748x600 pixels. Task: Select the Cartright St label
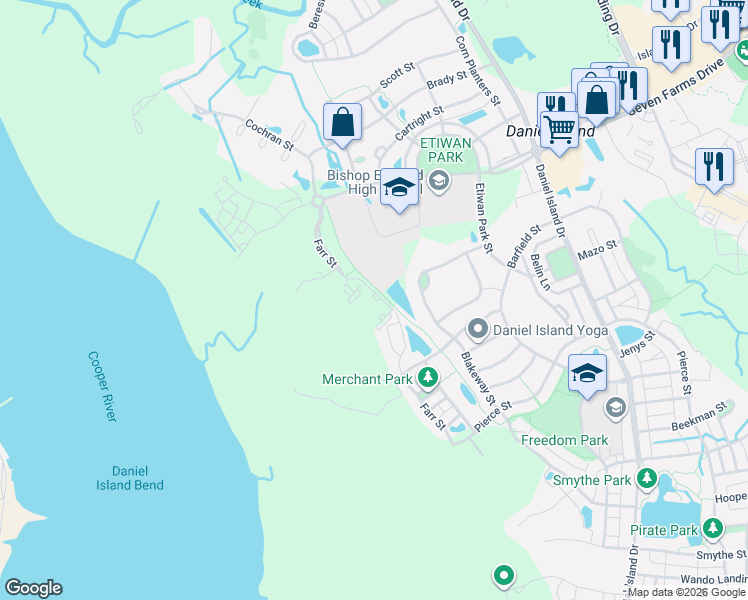point(419,123)
